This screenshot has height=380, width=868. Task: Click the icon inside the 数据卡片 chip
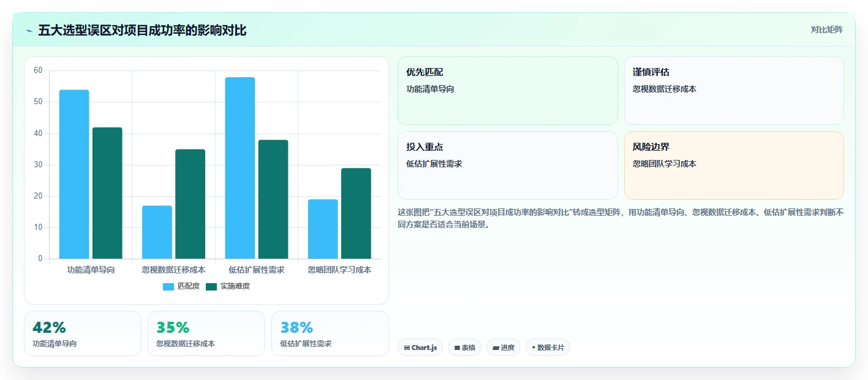(534, 348)
